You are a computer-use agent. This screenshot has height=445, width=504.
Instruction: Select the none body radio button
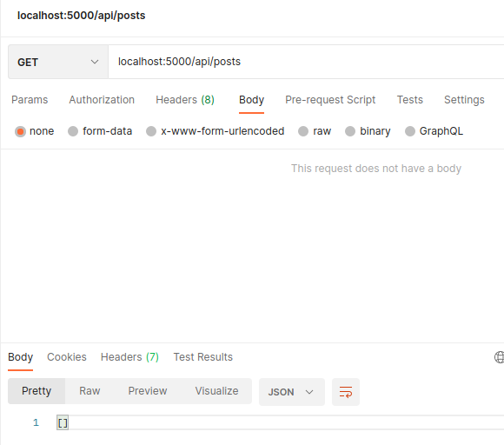pos(20,131)
